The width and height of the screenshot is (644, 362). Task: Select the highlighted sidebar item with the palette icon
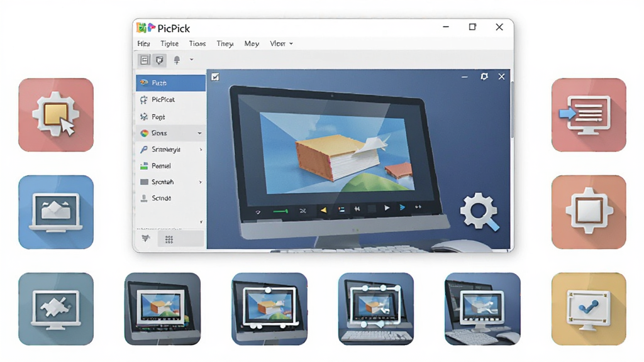point(171,83)
